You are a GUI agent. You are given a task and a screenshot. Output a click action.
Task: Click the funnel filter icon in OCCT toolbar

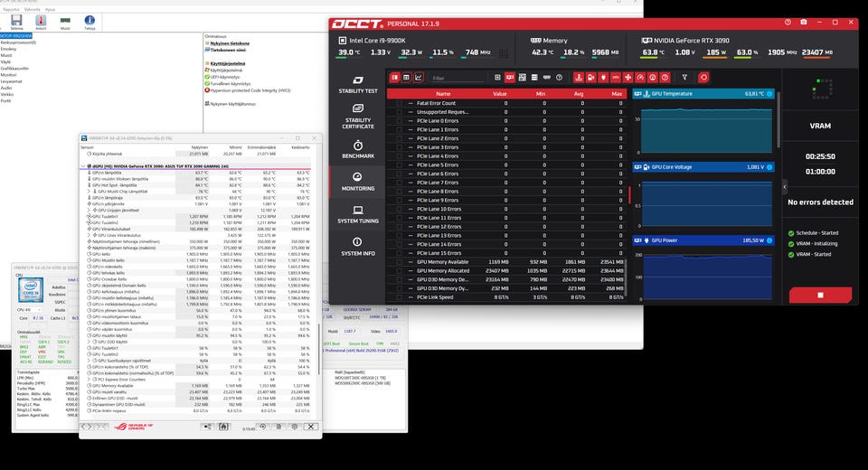tap(684, 78)
